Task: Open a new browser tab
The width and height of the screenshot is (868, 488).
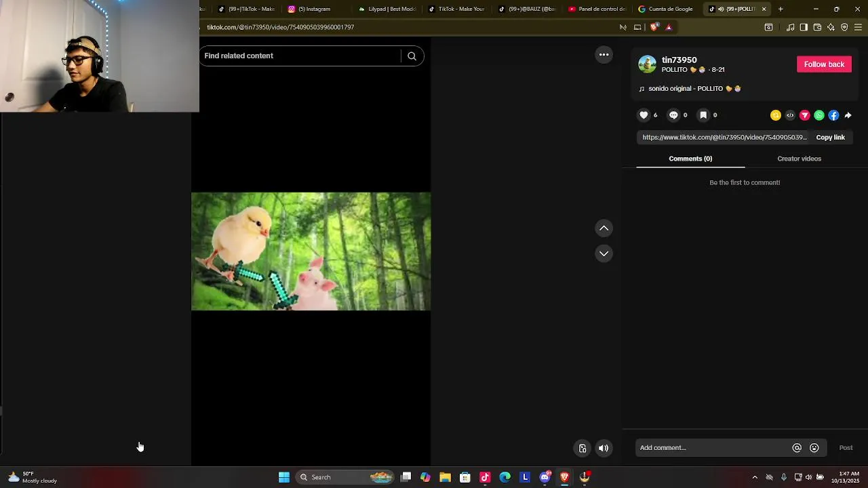Action: click(781, 9)
